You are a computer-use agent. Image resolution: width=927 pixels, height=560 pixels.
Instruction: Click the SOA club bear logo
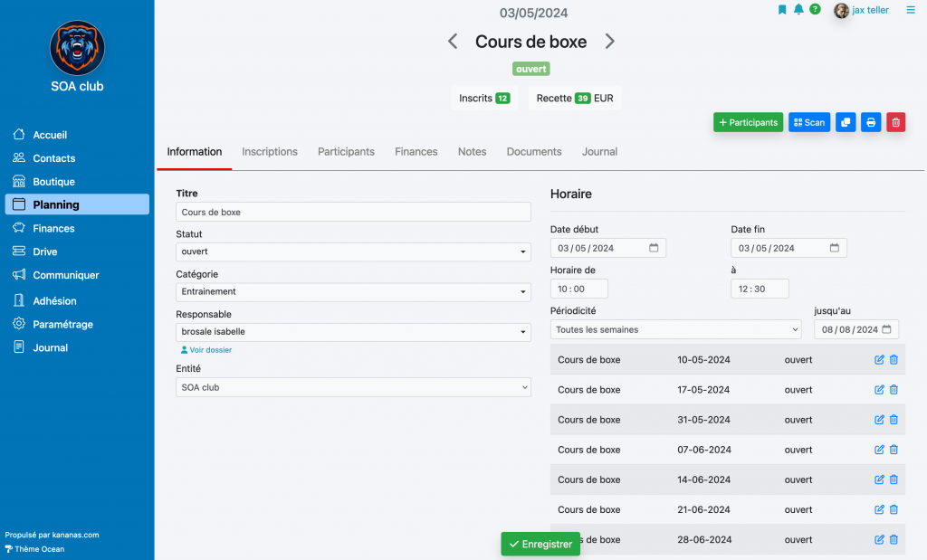pyautogui.click(x=78, y=48)
